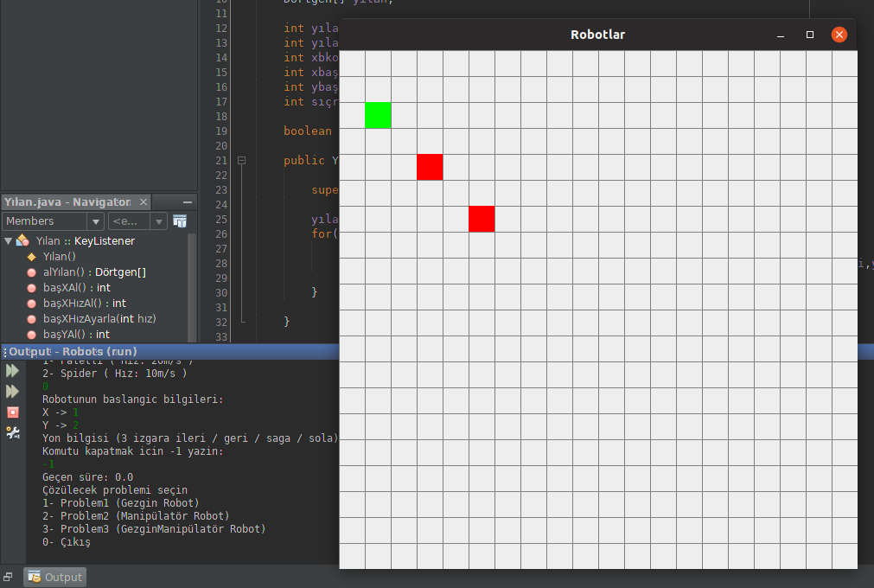This screenshot has height=588, width=874.
Task: Click the Robotlar window title bar text
Action: point(597,35)
